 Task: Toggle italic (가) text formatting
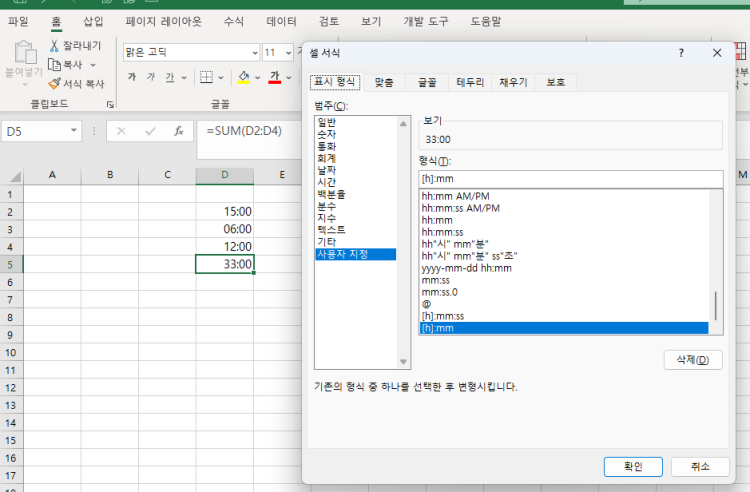click(151, 77)
